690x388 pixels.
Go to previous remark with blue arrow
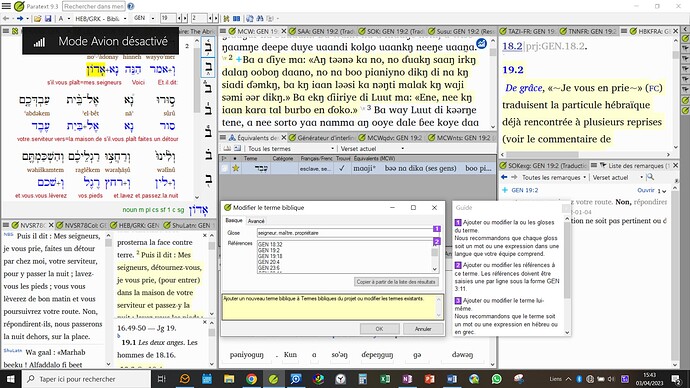pyautogui.click(x=504, y=177)
